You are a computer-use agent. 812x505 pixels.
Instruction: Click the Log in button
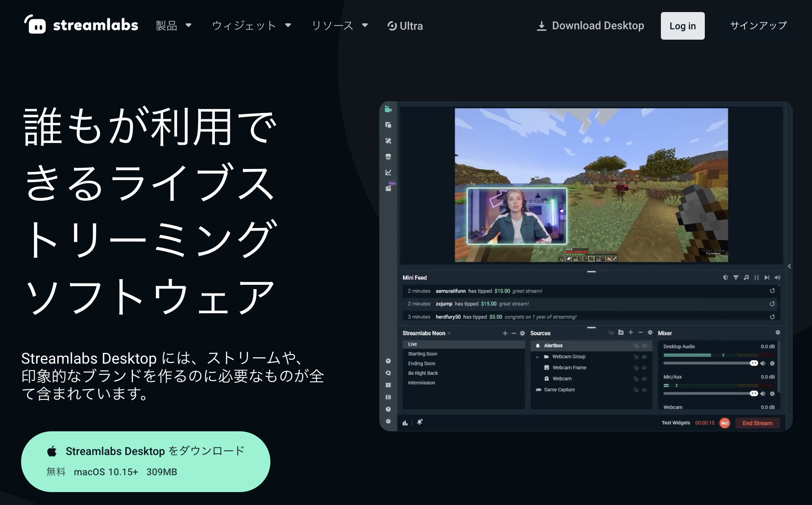click(x=682, y=26)
